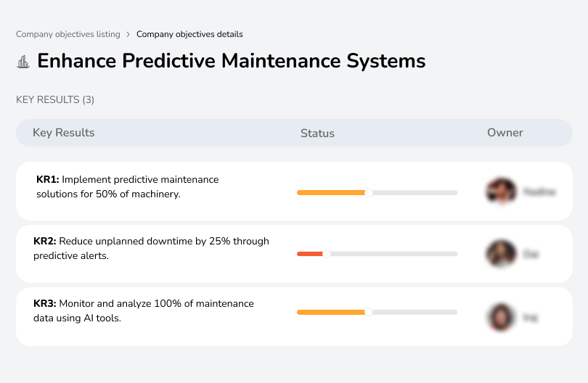The image size is (588, 383).
Task: Click KR2 red progress slider handle
Action: [x=327, y=254]
